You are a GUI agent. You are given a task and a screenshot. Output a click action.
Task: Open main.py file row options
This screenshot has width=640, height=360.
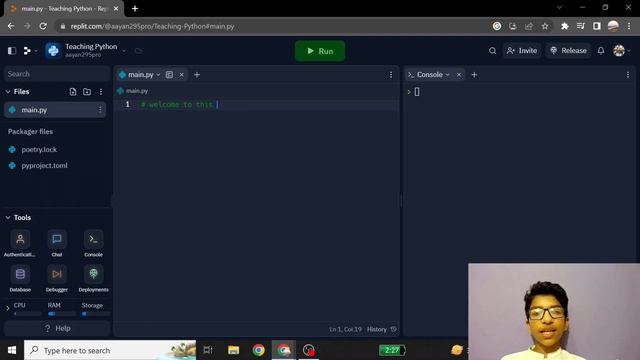pos(100,110)
